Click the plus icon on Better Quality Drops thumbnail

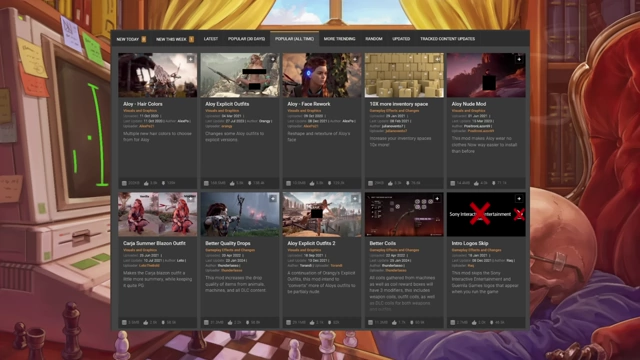[273, 199]
